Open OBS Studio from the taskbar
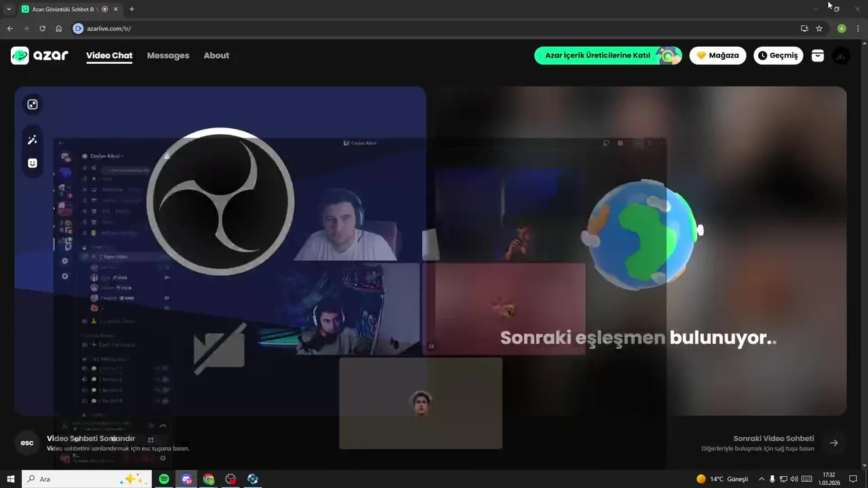 point(231,479)
